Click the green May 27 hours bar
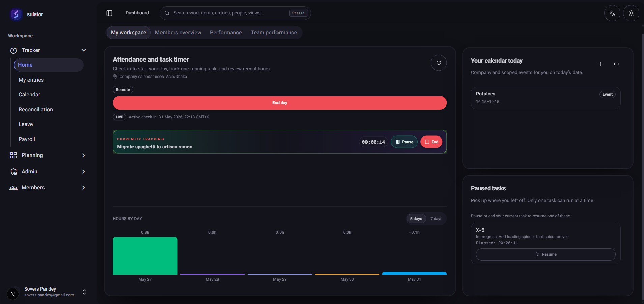Screen dimensions: 644x304 point(145,256)
